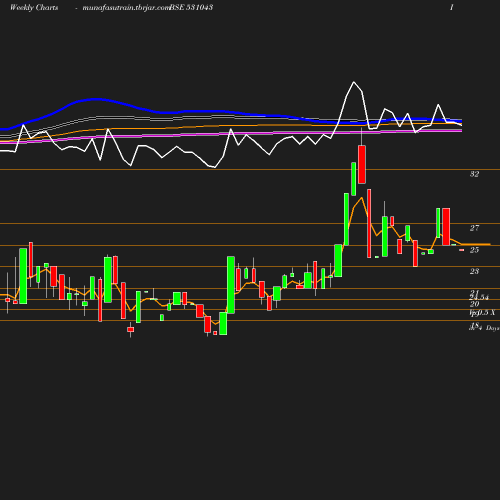Click the peak of the white indicator line
Screen dimensions: 500x500
354,82
